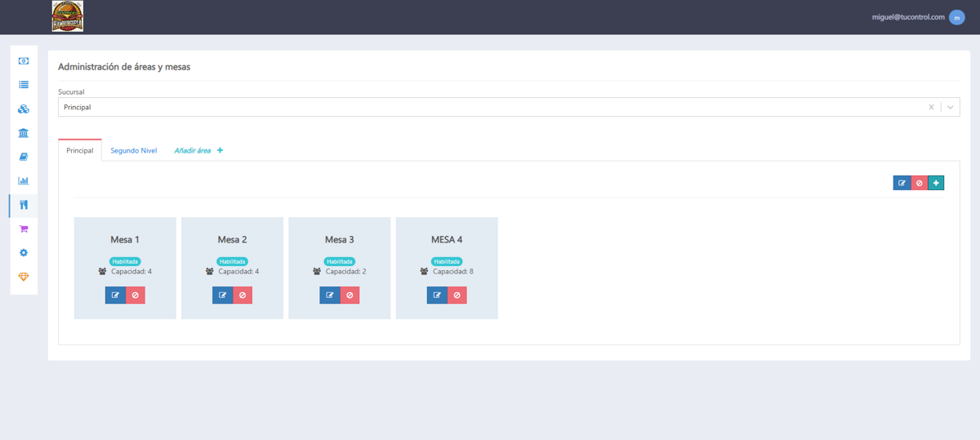Disable Mesa 3
Screen dimensions: 980x440
pos(350,295)
